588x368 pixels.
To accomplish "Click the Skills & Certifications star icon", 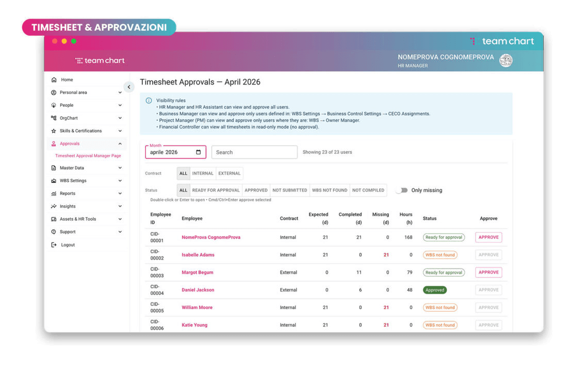I will pos(54,131).
